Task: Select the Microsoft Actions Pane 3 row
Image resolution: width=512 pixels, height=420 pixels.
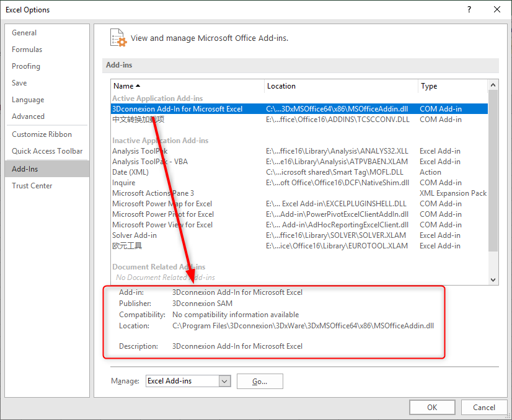Action: tap(299, 193)
